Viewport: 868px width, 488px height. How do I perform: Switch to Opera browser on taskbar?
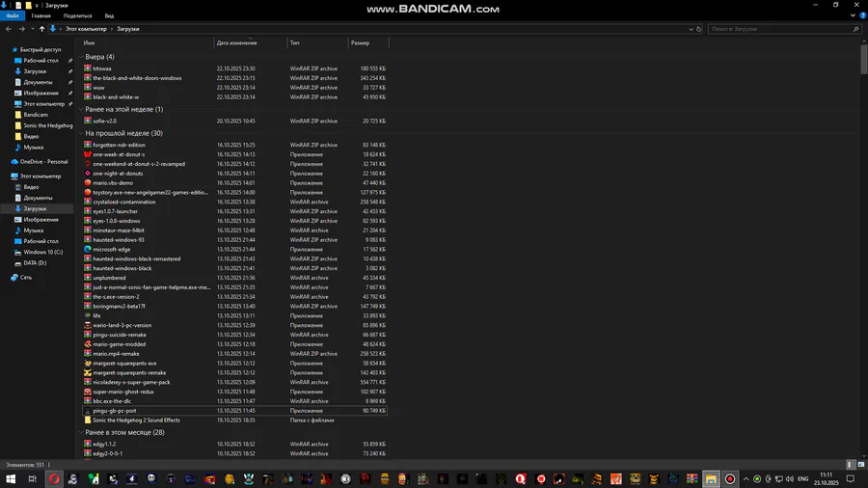click(54, 478)
